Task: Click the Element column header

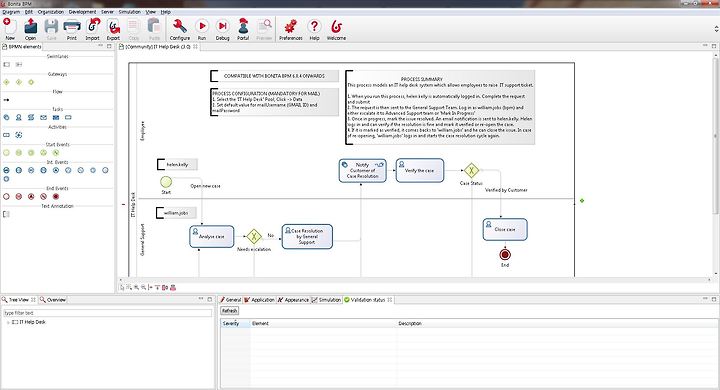Action: coord(323,323)
